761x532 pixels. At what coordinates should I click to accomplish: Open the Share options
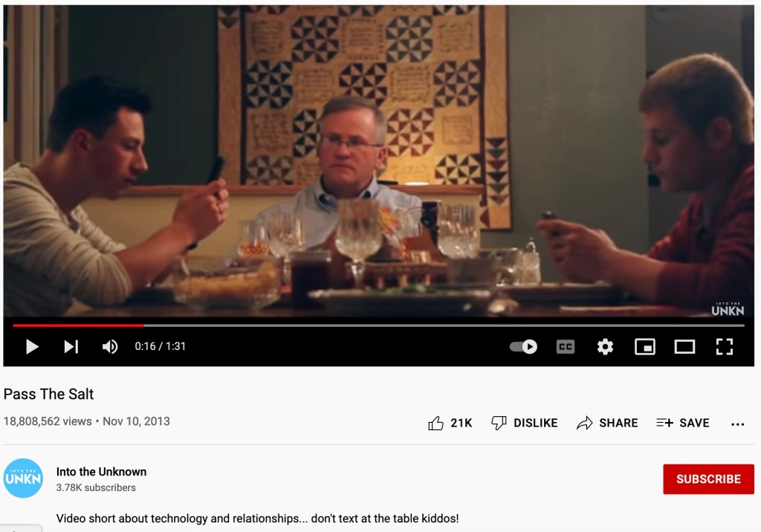[x=607, y=423]
